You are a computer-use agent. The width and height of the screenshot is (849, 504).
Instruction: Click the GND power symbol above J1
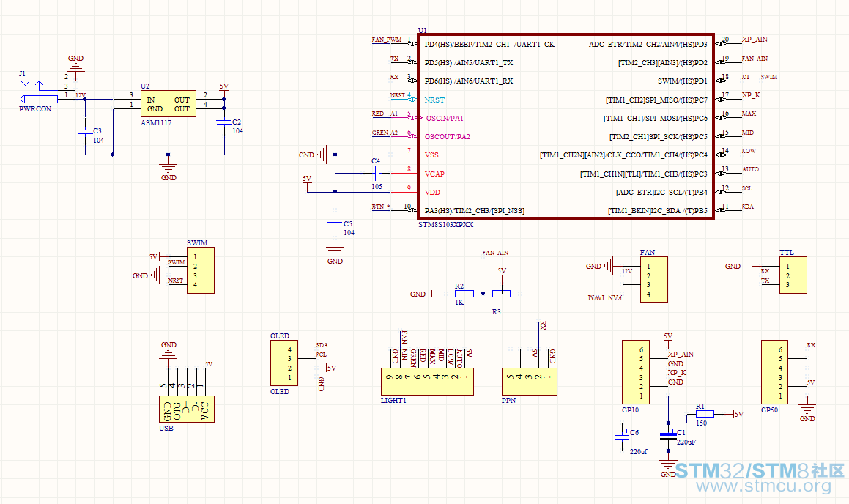pos(75,63)
